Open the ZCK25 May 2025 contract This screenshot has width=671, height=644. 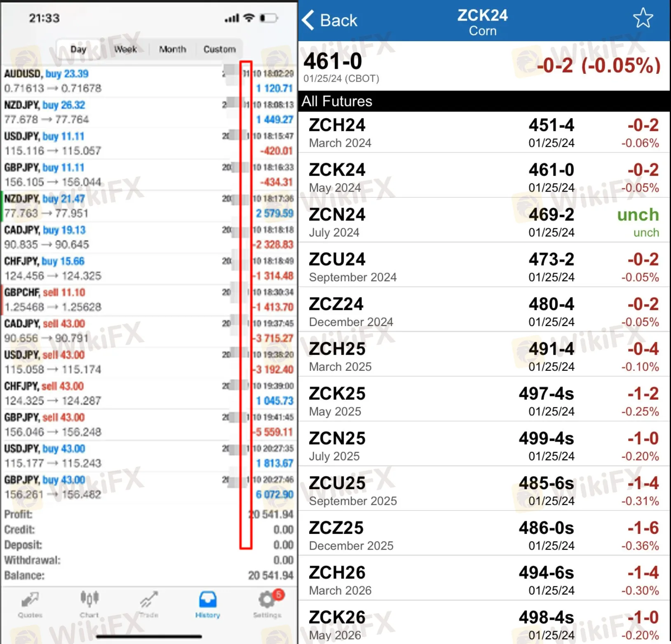483,402
